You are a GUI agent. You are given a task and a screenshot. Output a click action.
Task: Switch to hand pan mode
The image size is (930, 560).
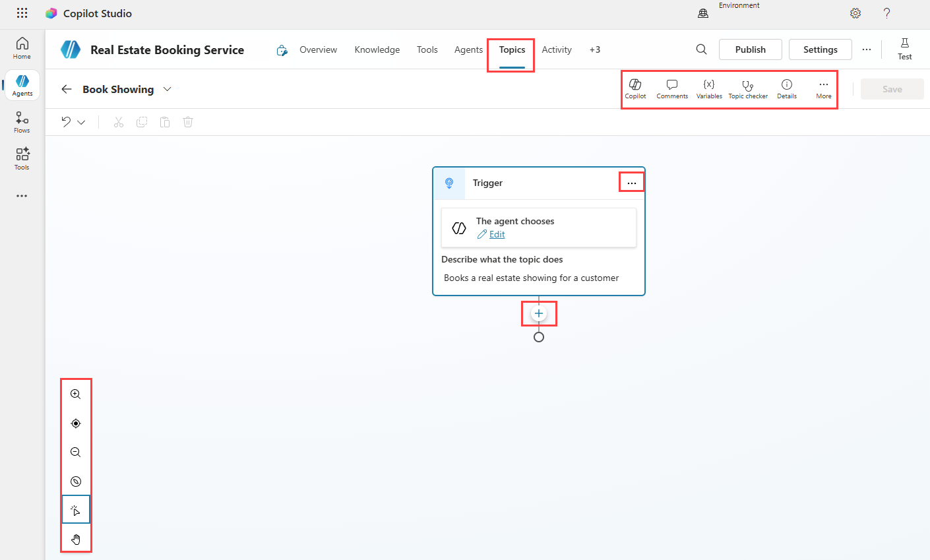pyautogui.click(x=76, y=540)
